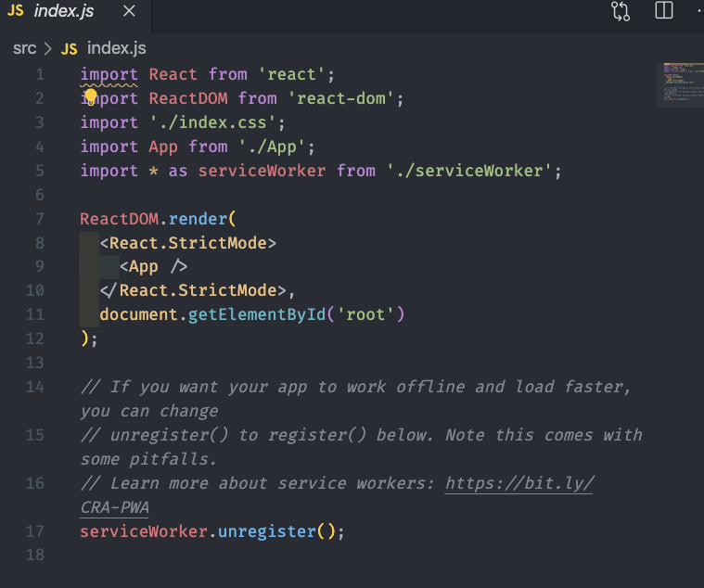
Task: Open the bit.ly CRA-PWA link
Action: (x=519, y=483)
